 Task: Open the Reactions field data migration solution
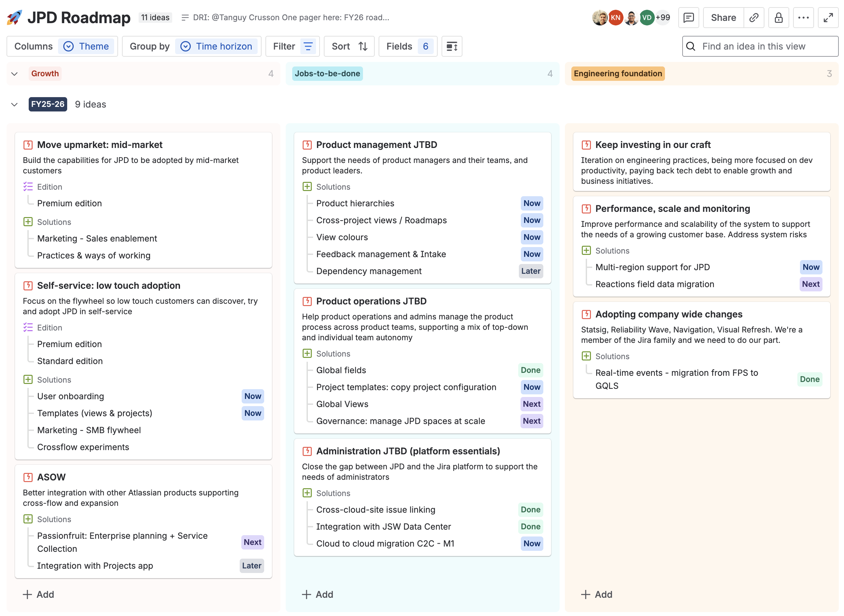pos(655,284)
